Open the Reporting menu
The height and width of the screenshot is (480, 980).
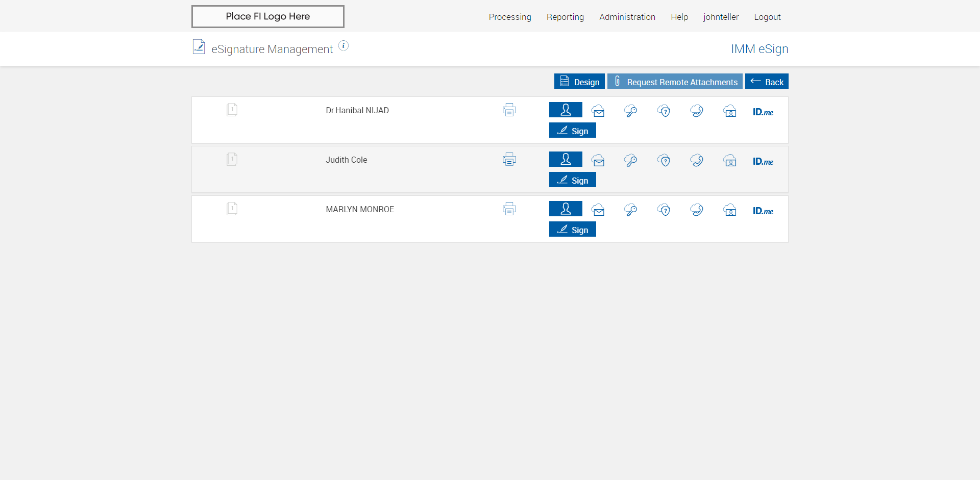565,17
